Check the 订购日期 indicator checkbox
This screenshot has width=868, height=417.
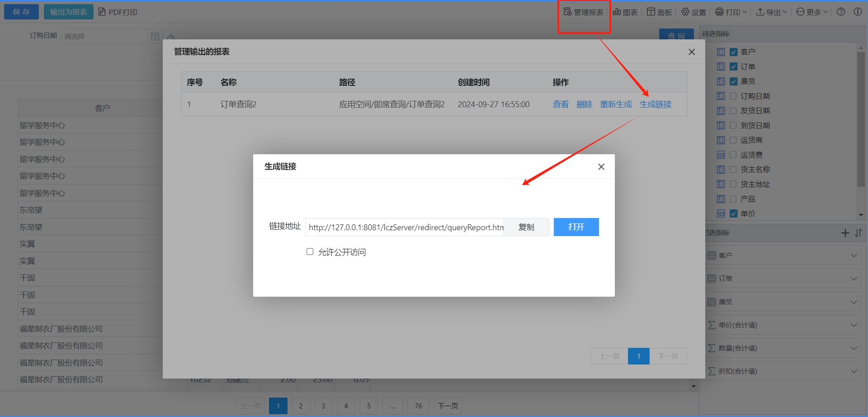733,96
